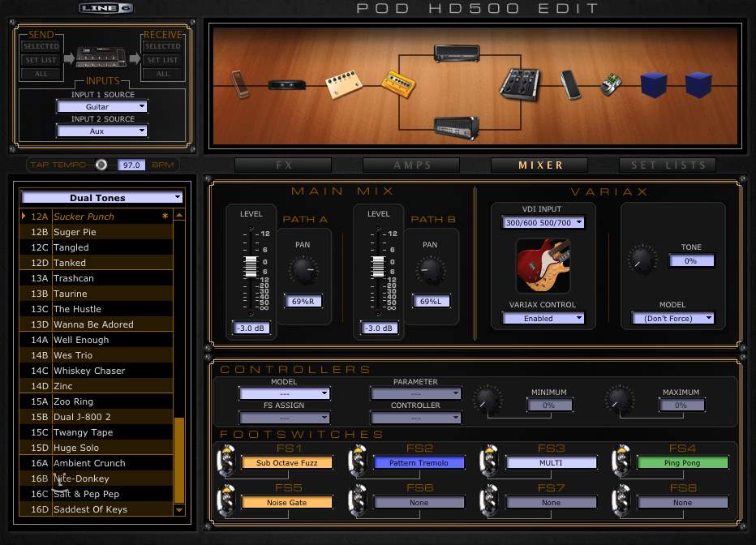The height and width of the screenshot is (545, 756).
Task: Open the Input 1 Source dropdown
Action: coord(101,106)
